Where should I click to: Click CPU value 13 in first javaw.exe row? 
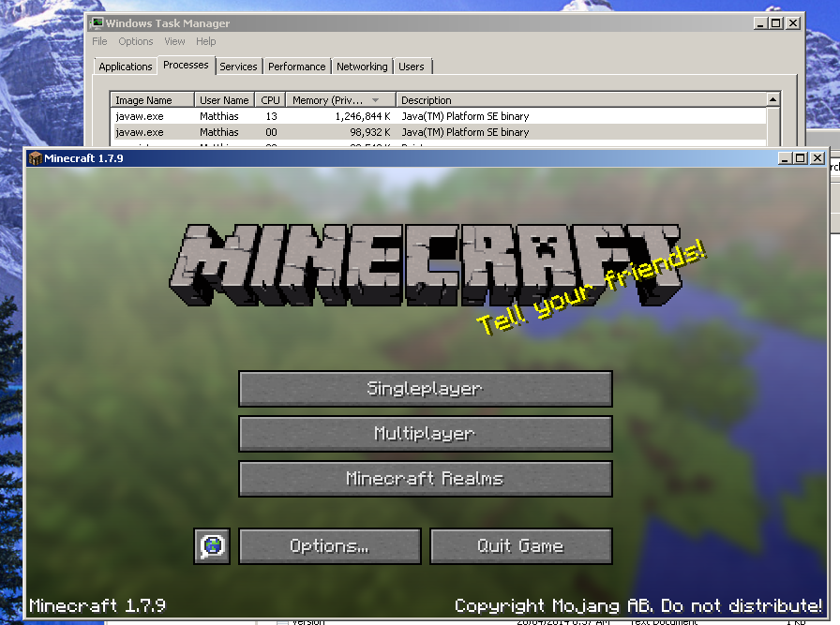(272, 116)
